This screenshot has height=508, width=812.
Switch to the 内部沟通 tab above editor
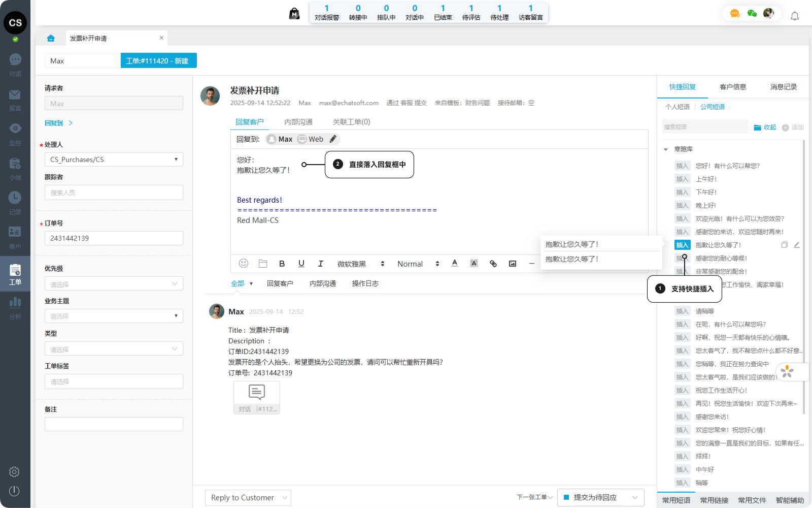(x=298, y=122)
